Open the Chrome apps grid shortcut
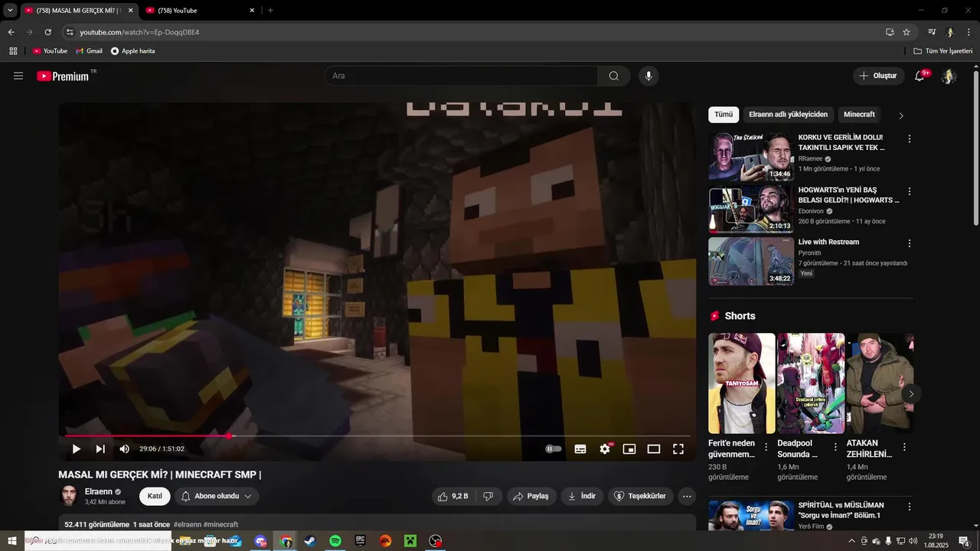Screen dimensions: 980x551 [x=13, y=51]
